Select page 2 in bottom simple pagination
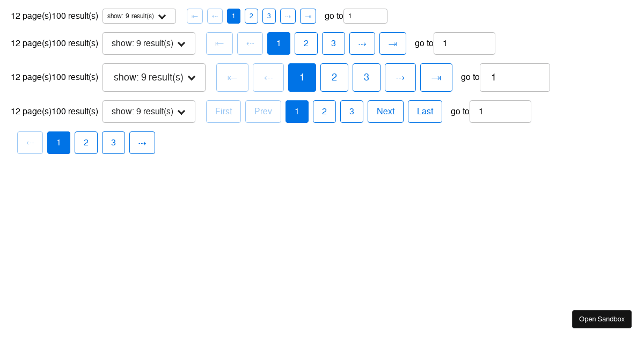 [x=86, y=143]
